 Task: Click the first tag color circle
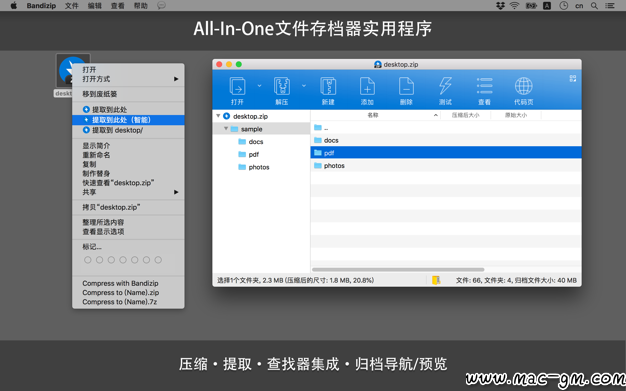point(88,260)
